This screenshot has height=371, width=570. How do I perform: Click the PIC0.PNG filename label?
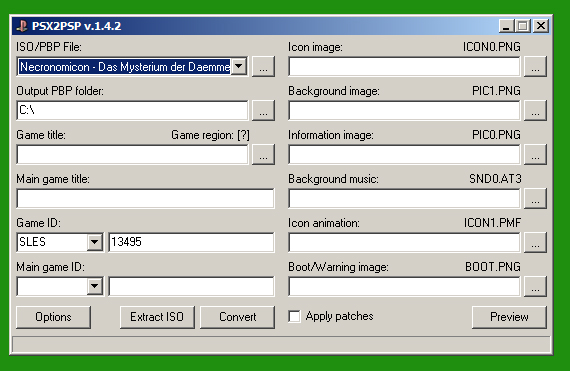496,135
